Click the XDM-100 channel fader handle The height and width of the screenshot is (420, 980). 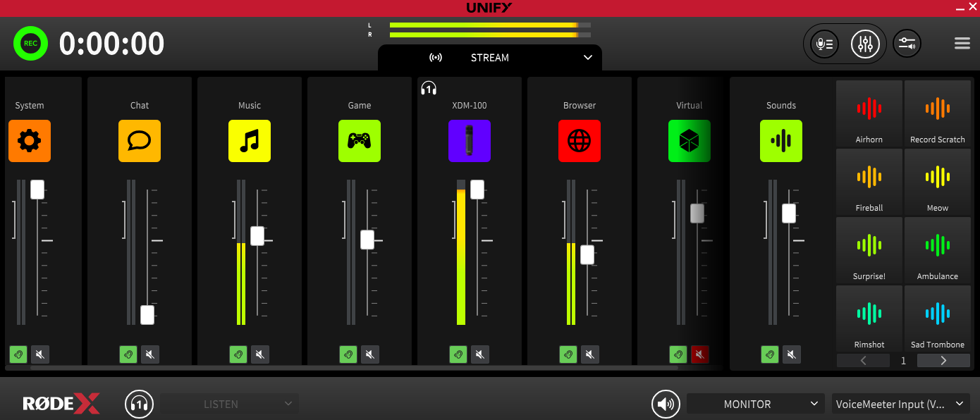tap(477, 190)
